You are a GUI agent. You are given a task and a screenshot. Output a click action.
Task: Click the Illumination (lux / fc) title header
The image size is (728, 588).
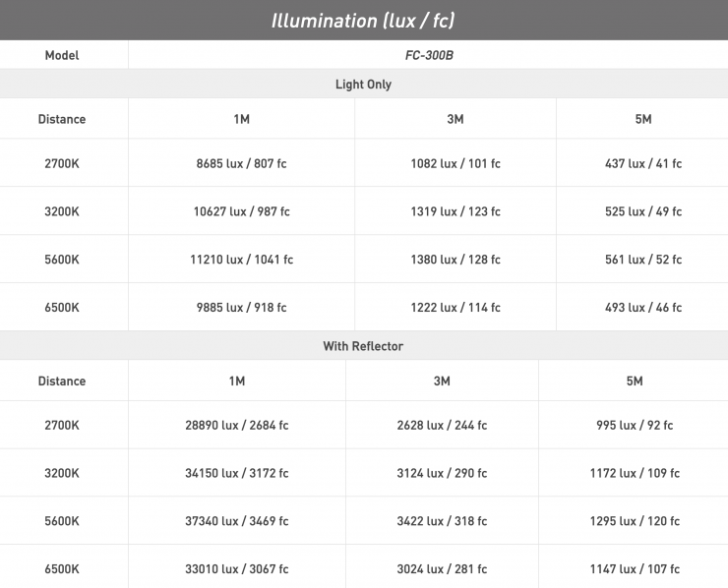(x=363, y=20)
